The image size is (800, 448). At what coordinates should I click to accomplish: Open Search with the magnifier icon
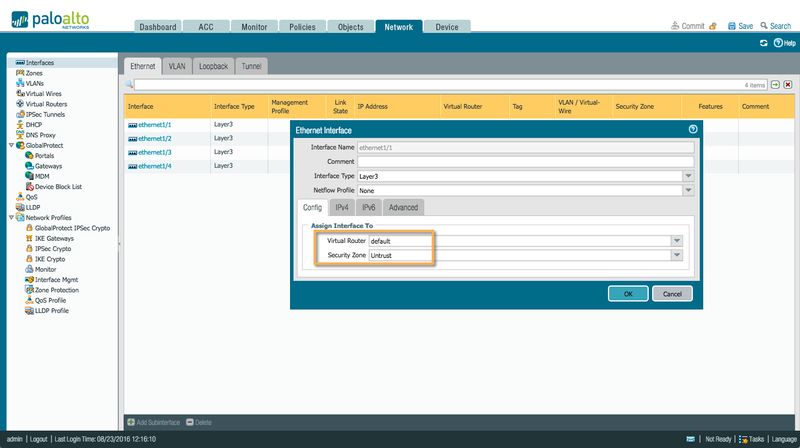[x=762, y=26]
